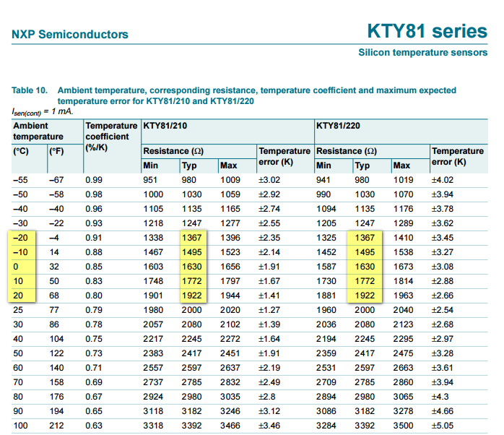Click the '77' Fahrenheit cell
The height and width of the screenshot is (435, 504).
pos(54,311)
